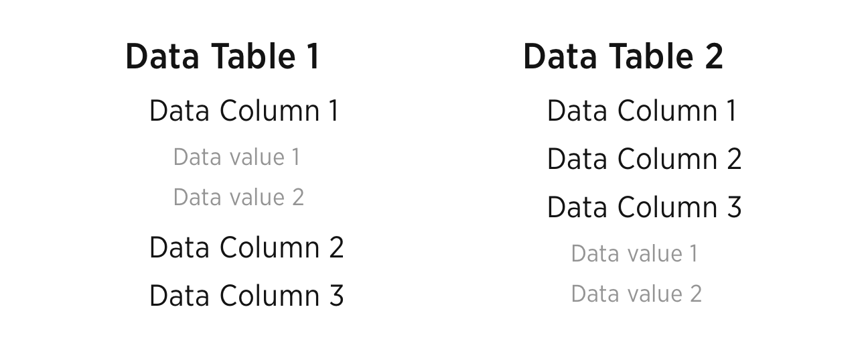
Task: Choose last gray value in Table 2's Column 3
Action: click(636, 294)
